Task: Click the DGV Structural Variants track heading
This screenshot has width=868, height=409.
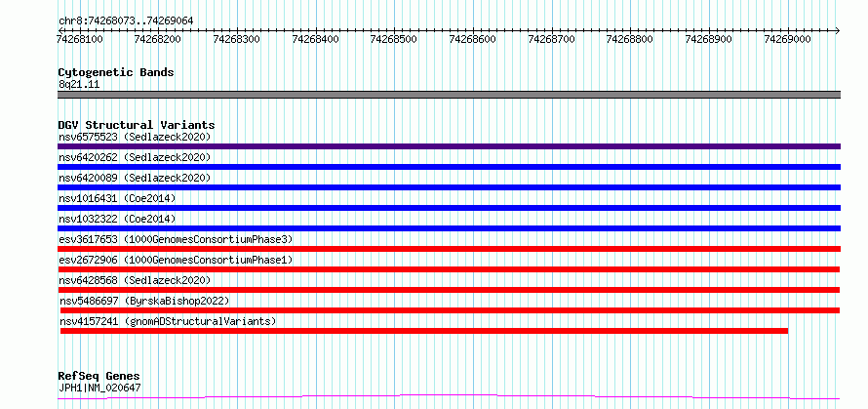Action: click(137, 125)
